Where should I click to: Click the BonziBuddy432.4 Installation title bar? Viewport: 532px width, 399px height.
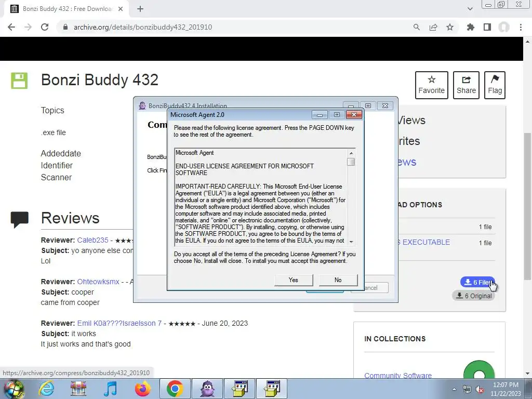point(237,105)
